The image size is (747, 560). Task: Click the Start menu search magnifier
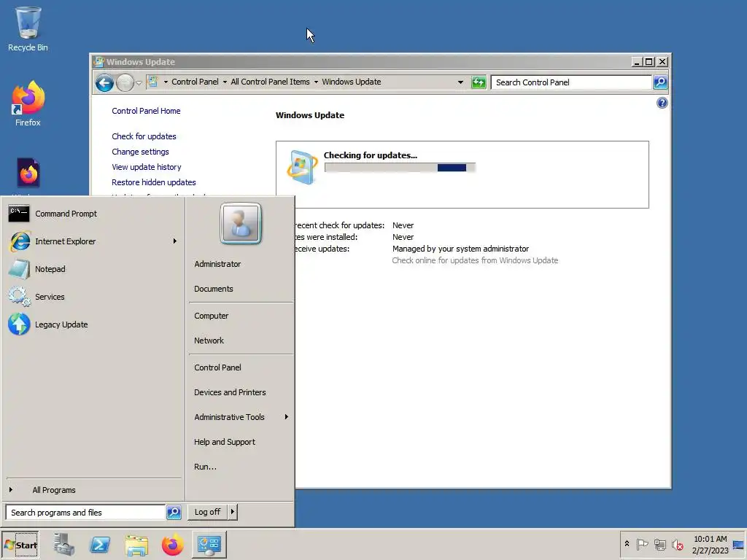(x=174, y=513)
